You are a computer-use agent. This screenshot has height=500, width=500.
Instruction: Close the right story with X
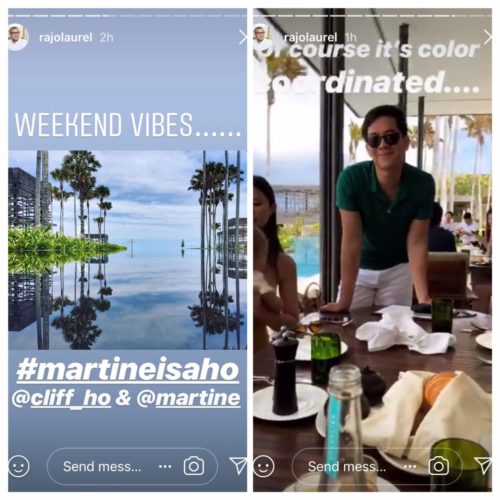pos(488,37)
